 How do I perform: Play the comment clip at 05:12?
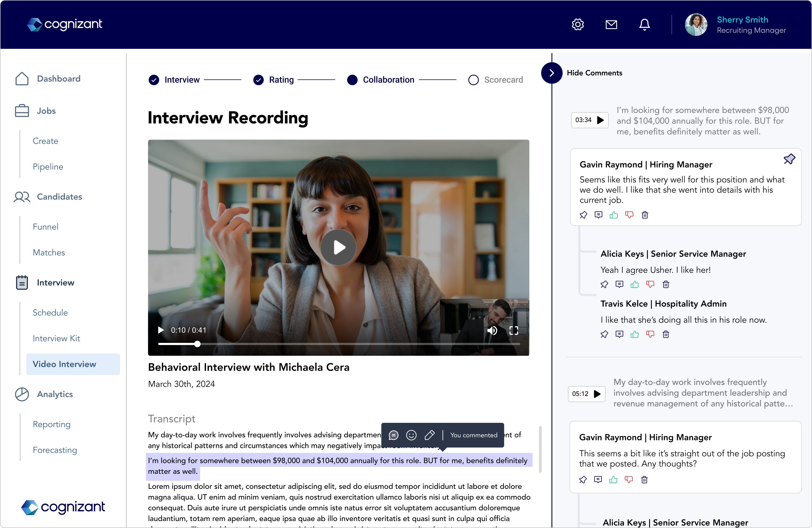pyautogui.click(x=586, y=394)
